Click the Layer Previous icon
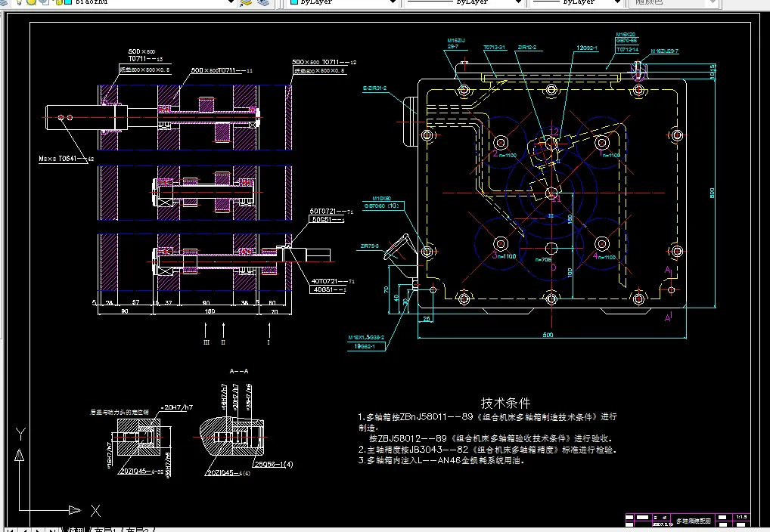This screenshot has width=770, height=532. tap(263, 2)
